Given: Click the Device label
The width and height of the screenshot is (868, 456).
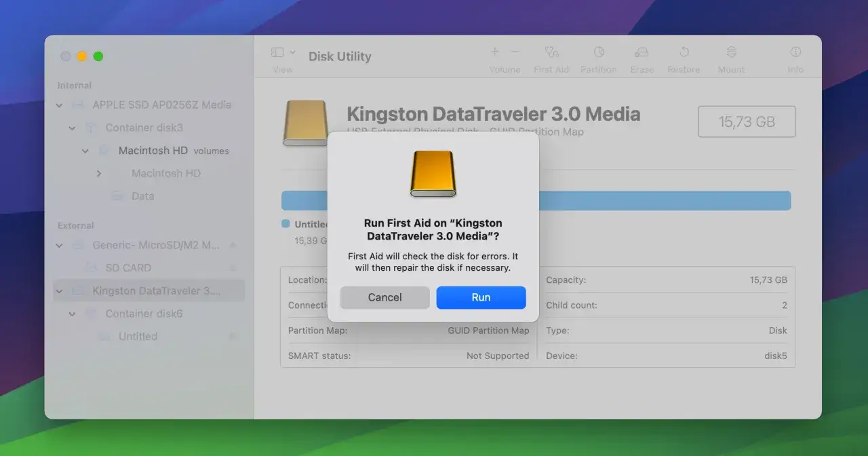Looking at the screenshot, I should pos(561,356).
